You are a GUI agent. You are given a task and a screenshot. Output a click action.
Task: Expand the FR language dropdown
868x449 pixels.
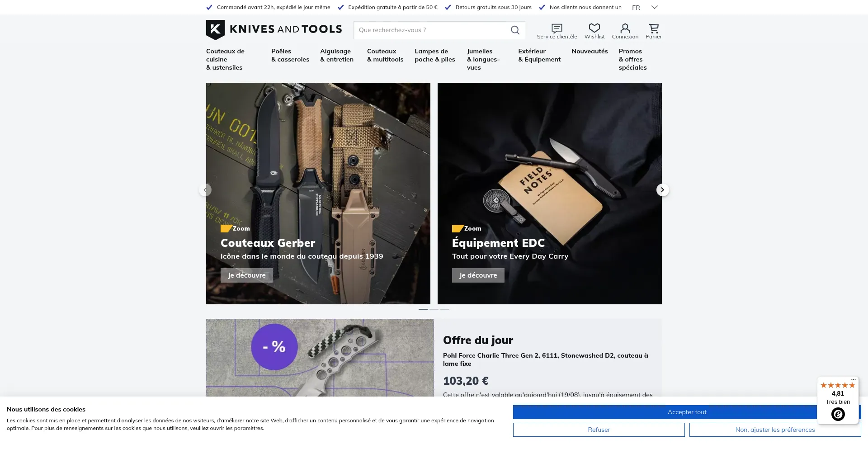(645, 7)
